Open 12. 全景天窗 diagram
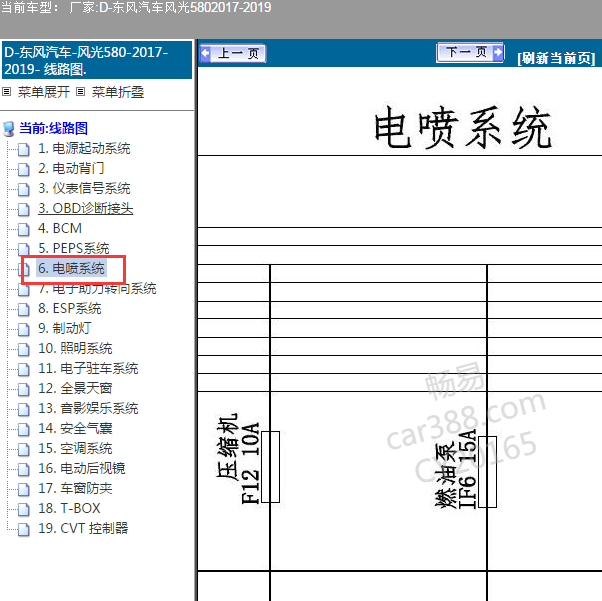This screenshot has width=602, height=601. (75, 388)
